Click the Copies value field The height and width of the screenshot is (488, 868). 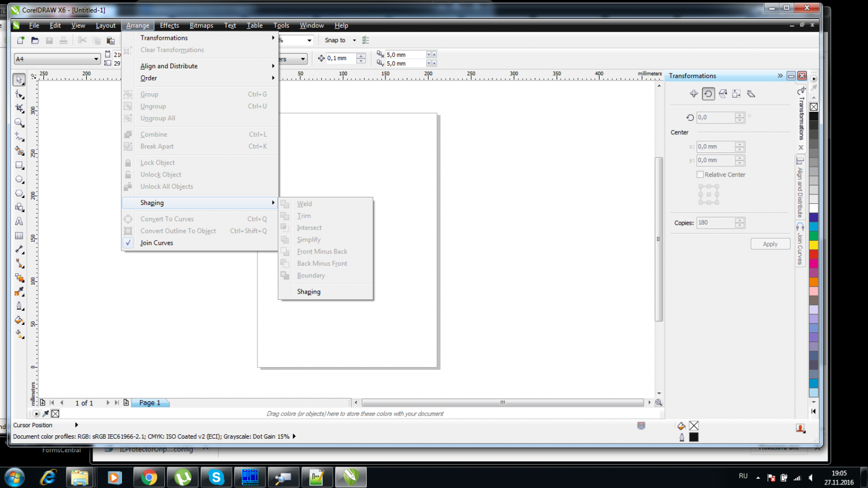[716, 223]
